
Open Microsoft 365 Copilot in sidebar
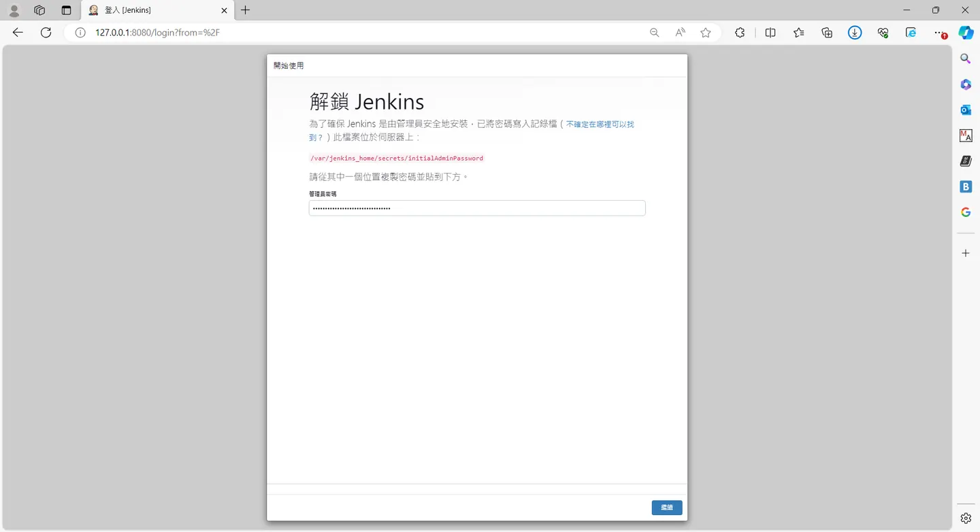966,84
